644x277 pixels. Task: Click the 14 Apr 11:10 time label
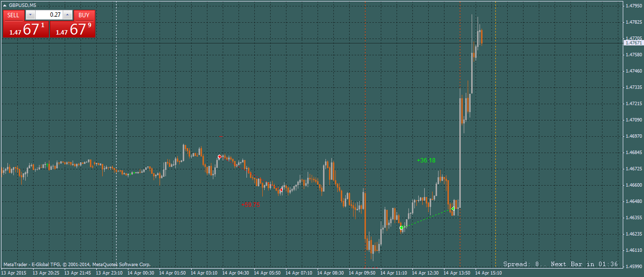tap(394, 273)
